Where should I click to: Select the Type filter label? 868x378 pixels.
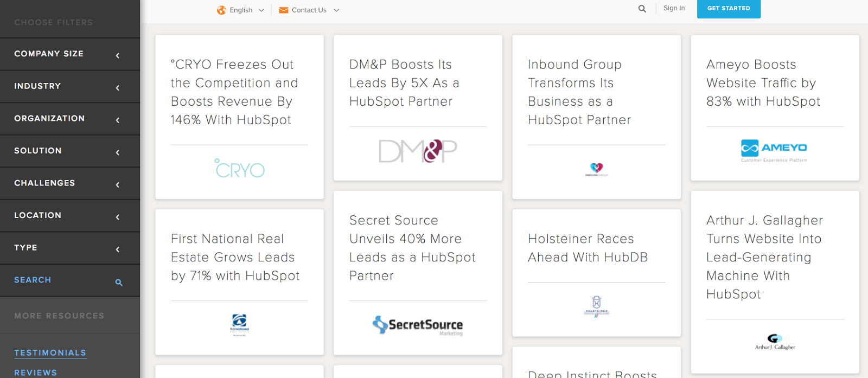[x=25, y=248]
